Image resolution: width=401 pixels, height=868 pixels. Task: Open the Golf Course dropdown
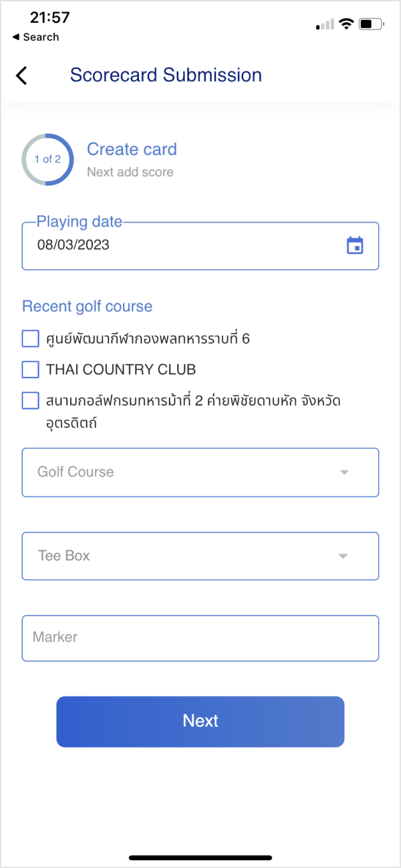click(191, 473)
